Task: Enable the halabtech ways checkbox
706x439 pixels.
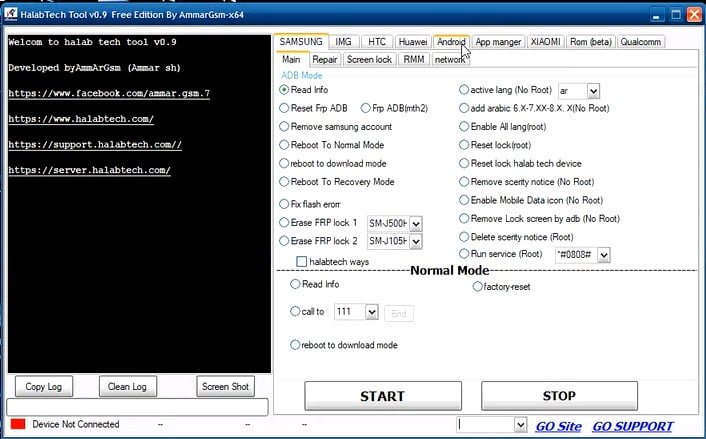Action: coord(301,261)
